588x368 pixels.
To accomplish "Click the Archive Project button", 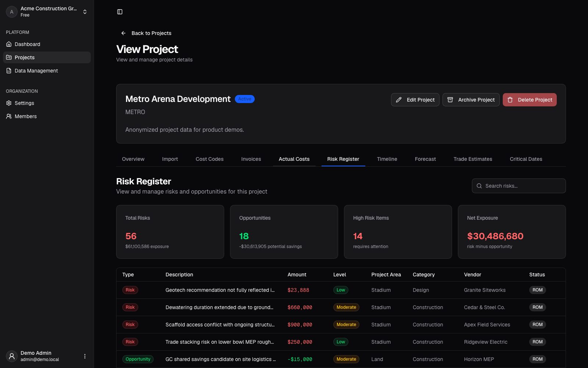I will 471,100.
